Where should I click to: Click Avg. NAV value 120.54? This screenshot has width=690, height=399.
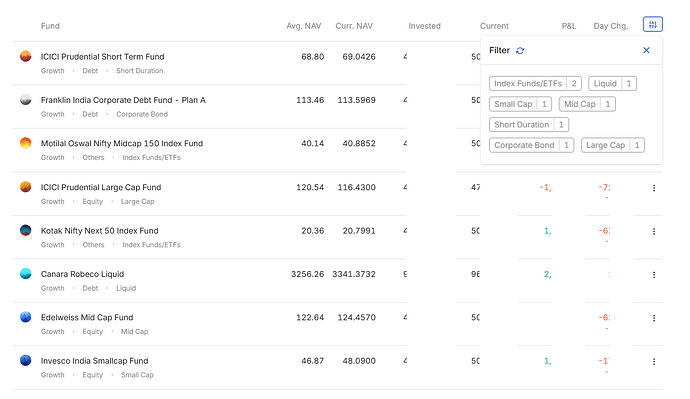310,187
